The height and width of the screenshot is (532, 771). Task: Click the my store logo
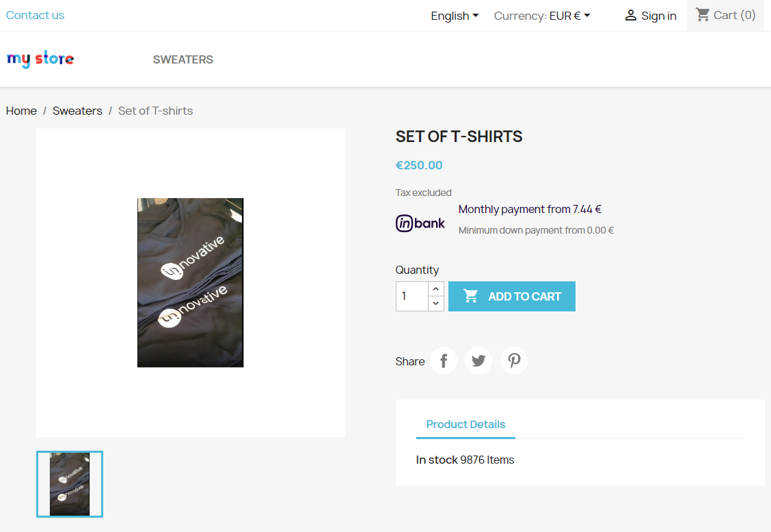(40, 59)
